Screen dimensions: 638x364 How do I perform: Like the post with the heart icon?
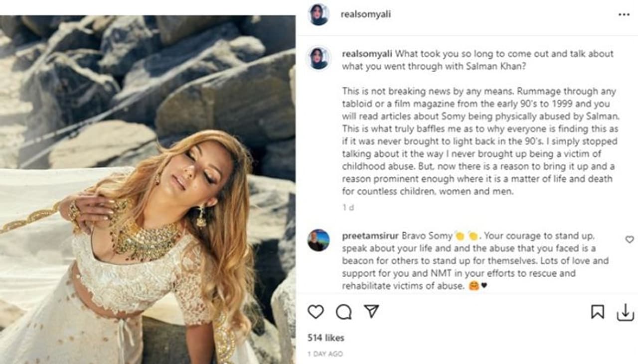316,312
